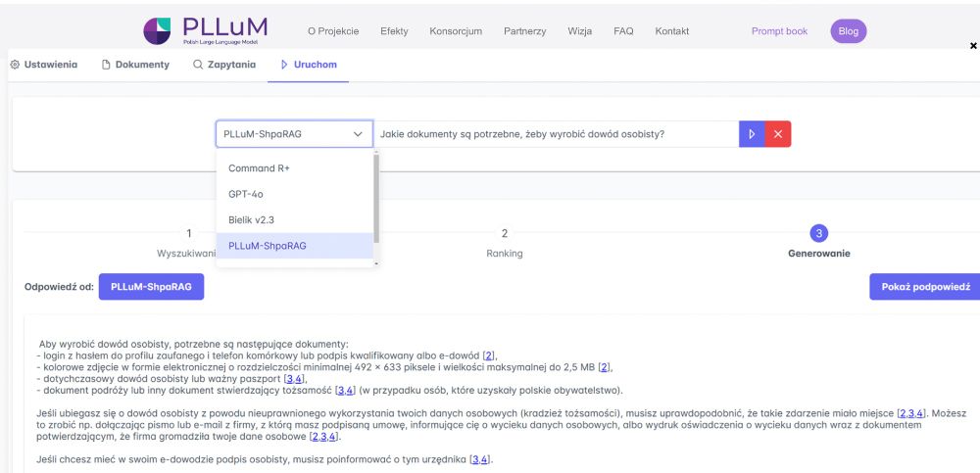Screen dimensions: 980x473
Task: Open citation 2 after e-dowód line
Action: click(489, 355)
